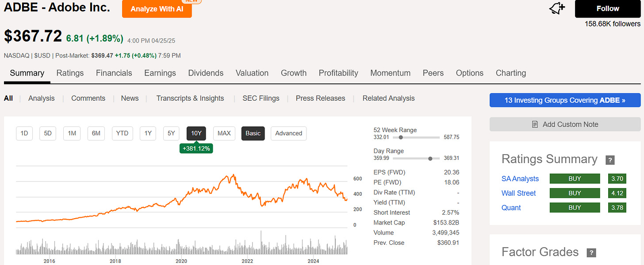The image size is (644, 265).
Task: Click the $367.72 stock price
Action: pos(33,36)
